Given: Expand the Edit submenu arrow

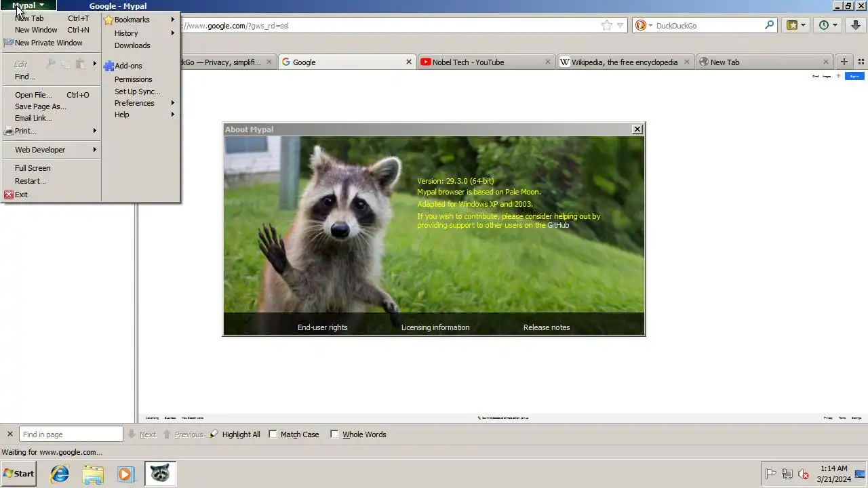Looking at the screenshot, I should (x=95, y=64).
